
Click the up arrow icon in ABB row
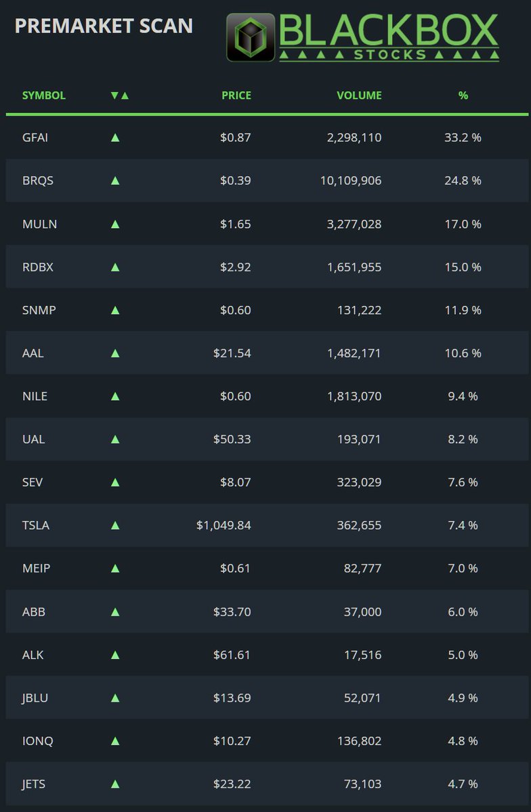pyautogui.click(x=115, y=612)
